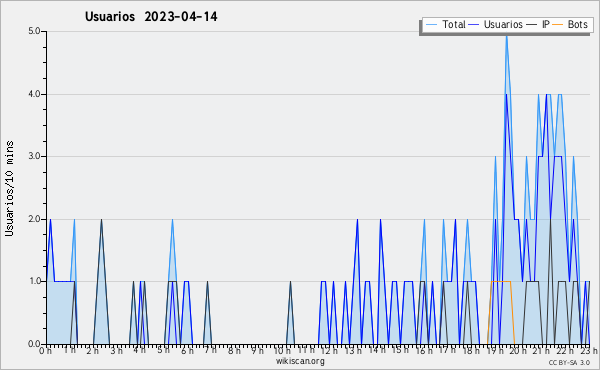Click the IP legend line swatch
Screen dimensions: 600x370
click(532, 25)
